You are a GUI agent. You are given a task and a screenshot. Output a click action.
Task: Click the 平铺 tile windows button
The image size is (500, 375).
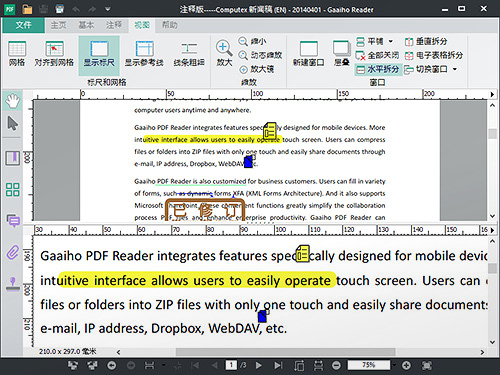point(370,41)
